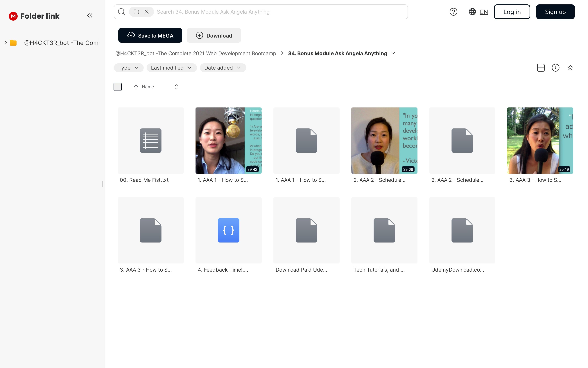The height and width of the screenshot is (368, 588).
Task: Expand the @H4CKT3R_bot folder tree arrow
Action: pyautogui.click(x=6, y=43)
